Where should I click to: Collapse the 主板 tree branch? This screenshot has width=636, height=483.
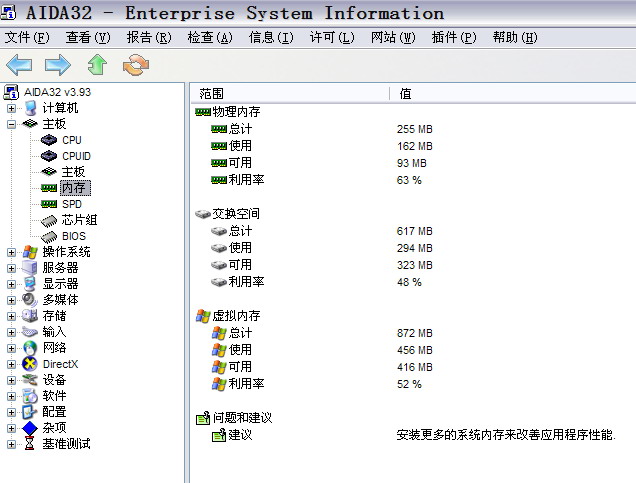[x=12, y=124]
